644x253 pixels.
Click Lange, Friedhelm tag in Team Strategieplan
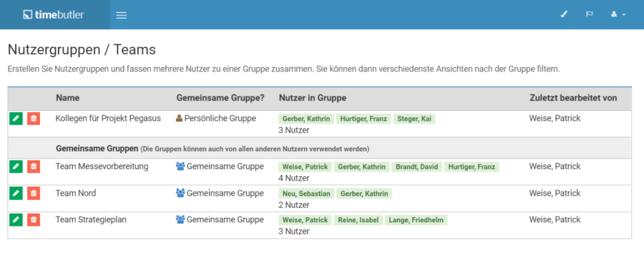(x=416, y=220)
